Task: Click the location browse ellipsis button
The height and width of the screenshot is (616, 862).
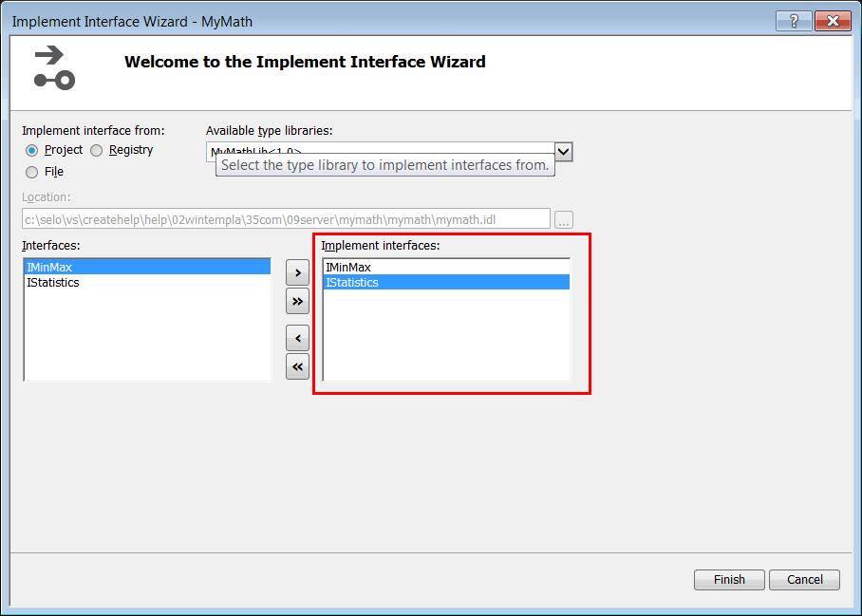Action: [564, 220]
